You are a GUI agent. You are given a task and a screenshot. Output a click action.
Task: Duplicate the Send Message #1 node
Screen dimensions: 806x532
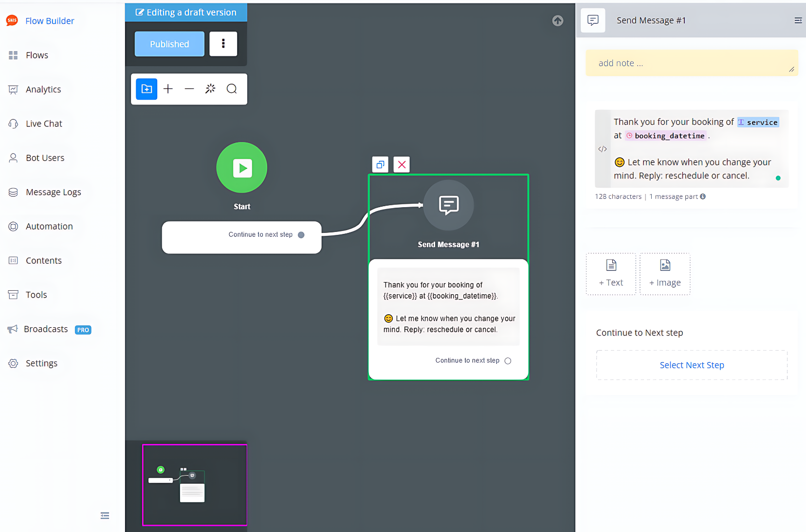click(x=381, y=164)
